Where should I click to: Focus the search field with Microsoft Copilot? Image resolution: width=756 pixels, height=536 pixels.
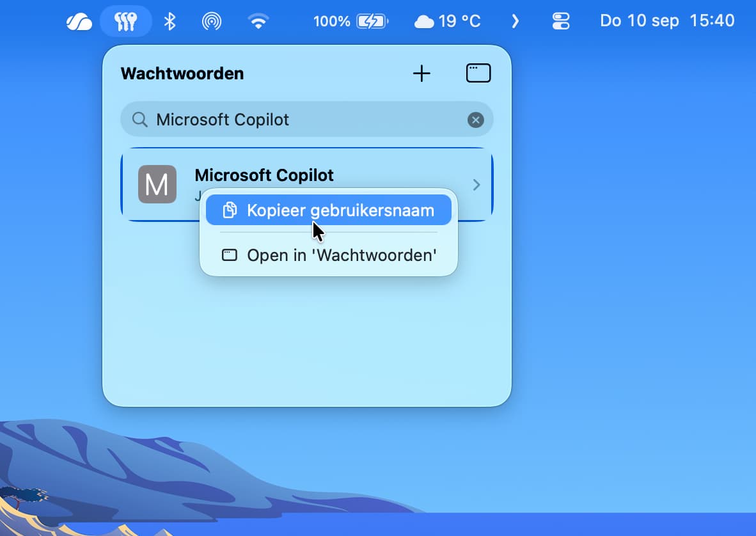point(306,119)
